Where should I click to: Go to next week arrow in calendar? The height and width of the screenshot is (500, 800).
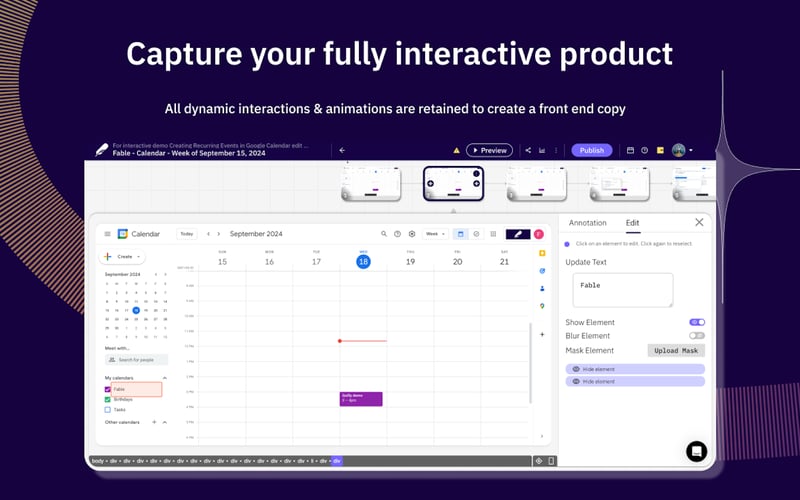tap(219, 234)
